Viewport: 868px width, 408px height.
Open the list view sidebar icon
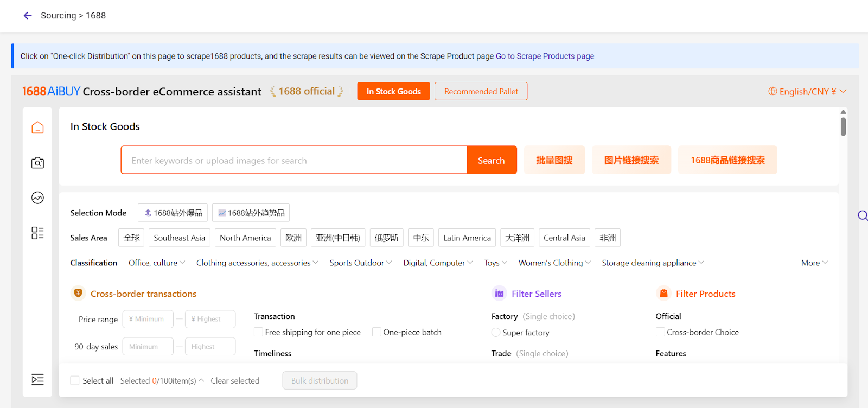point(37,233)
